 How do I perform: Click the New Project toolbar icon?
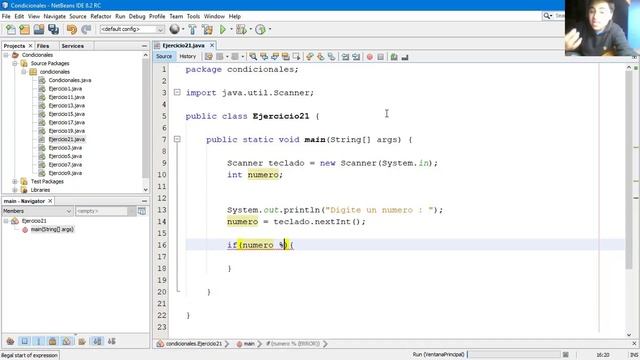click(24, 29)
